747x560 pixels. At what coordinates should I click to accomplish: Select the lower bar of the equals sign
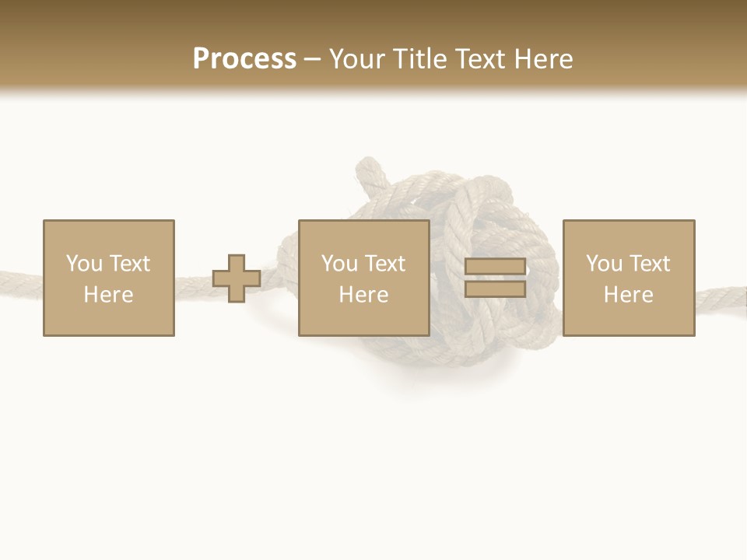(495, 289)
